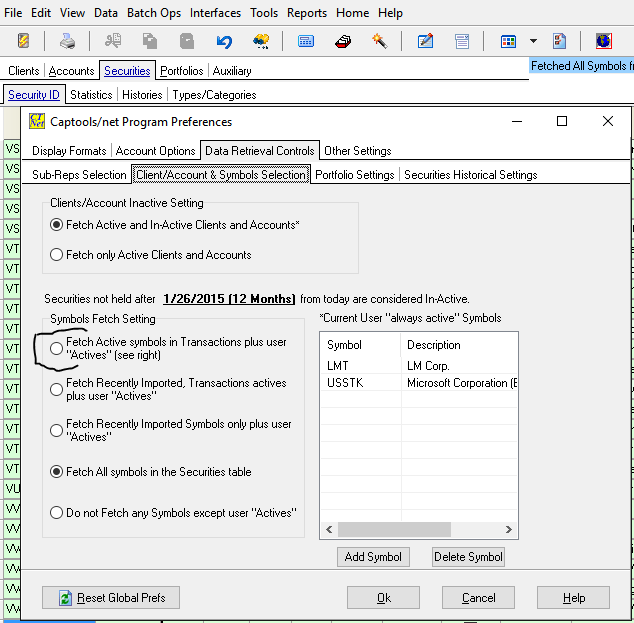This screenshot has width=634, height=623.
Task: Select the LMT row in symbols list
Action: pyautogui.click(x=360, y=366)
